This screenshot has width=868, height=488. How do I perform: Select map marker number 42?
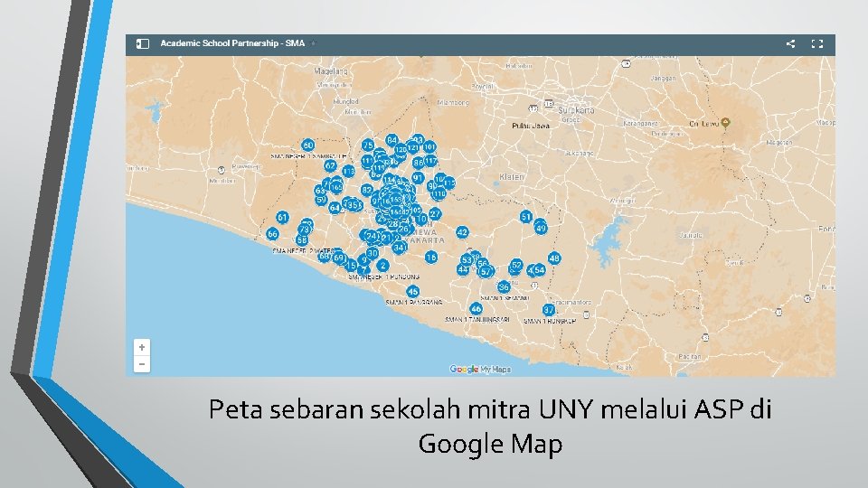pyautogui.click(x=462, y=232)
